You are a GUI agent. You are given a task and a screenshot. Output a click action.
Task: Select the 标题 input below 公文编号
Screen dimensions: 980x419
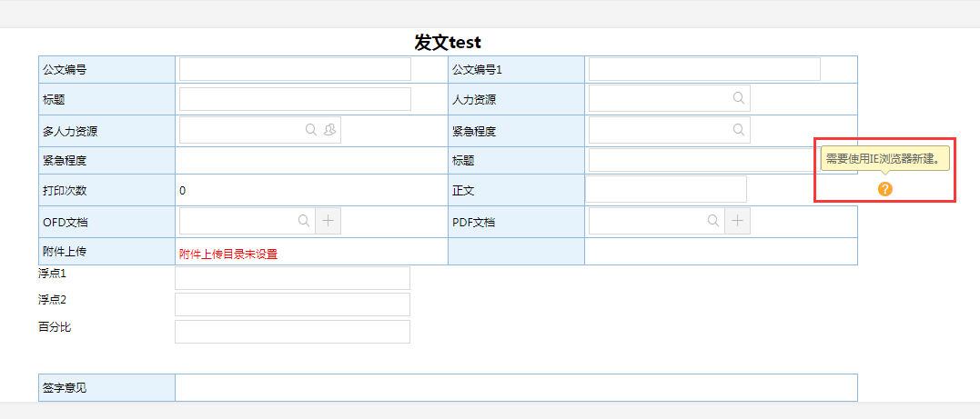[x=295, y=99]
